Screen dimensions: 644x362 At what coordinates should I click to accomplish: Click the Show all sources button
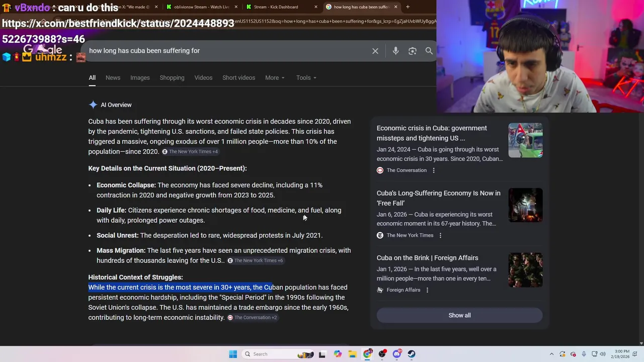[x=459, y=315]
